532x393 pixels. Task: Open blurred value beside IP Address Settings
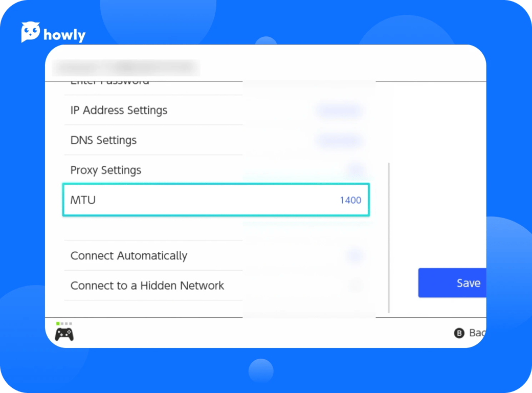(x=339, y=110)
